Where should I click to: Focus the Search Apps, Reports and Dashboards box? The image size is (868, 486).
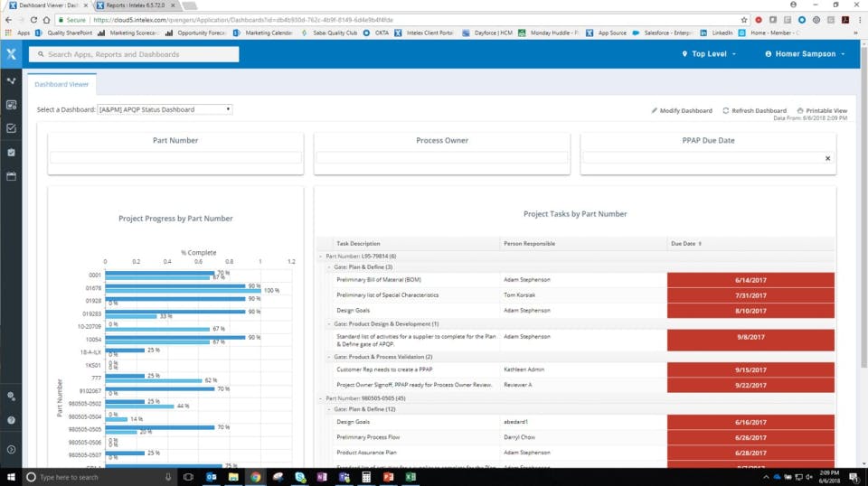pos(134,54)
